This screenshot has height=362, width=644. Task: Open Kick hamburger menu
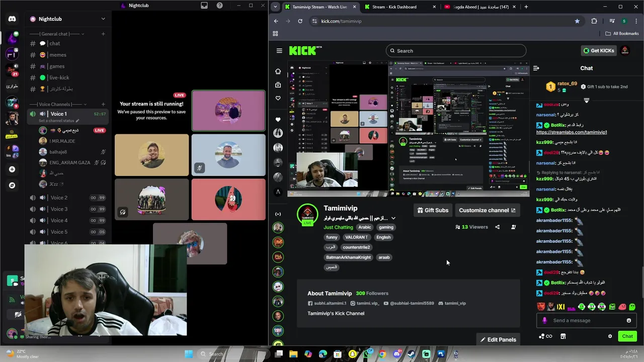tap(279, 50)
